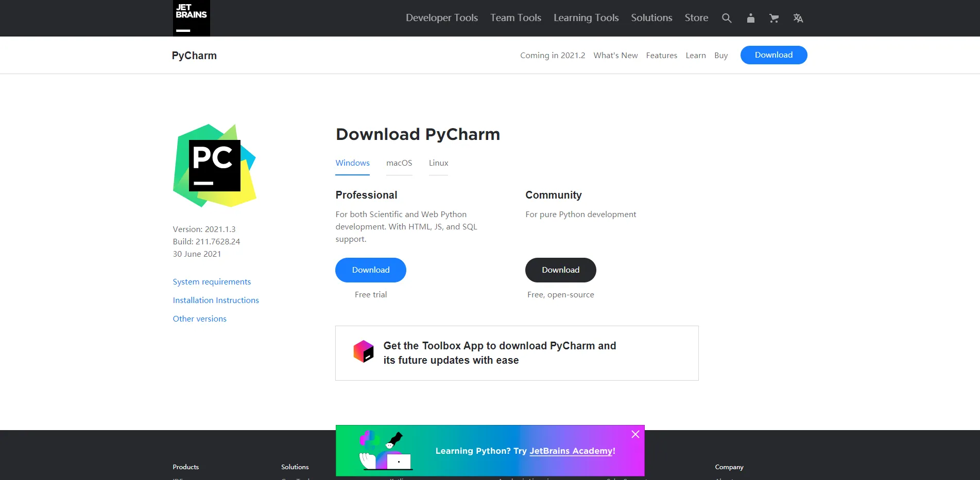The image size is (980, 480).
Task: Open the Learning Tools menu
Action: (x=586, y=18)
